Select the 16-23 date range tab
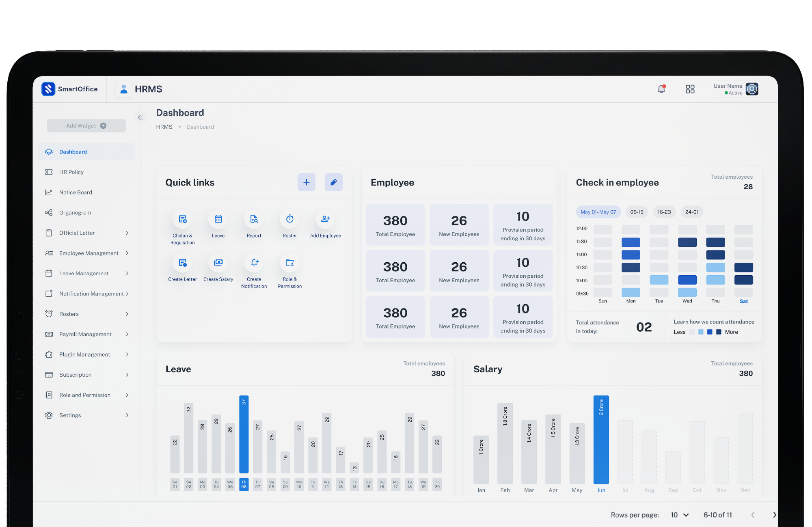The width and height of the screenshot is (812, 527). 664,212
